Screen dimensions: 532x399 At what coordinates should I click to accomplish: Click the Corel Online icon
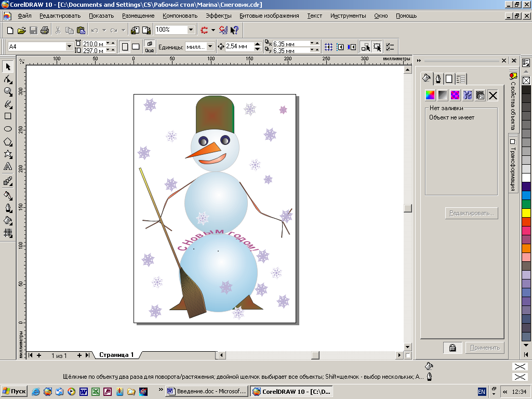223,30
